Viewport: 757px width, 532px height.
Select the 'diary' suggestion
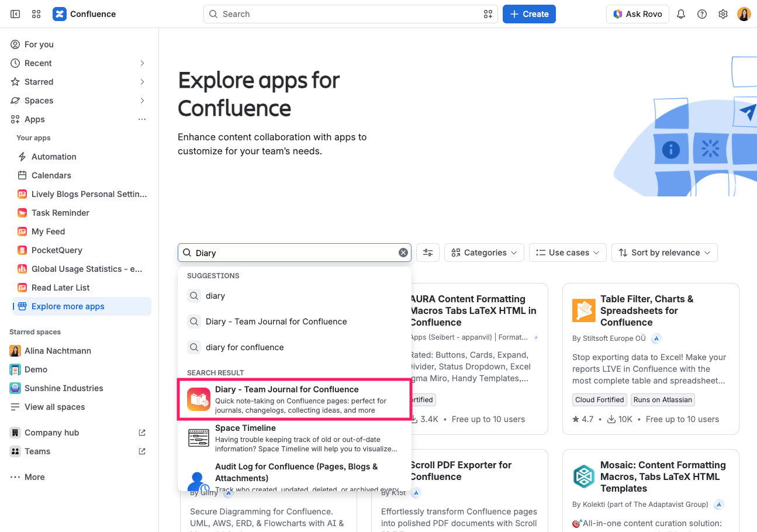pyautogui.click(x=295, y=296)
